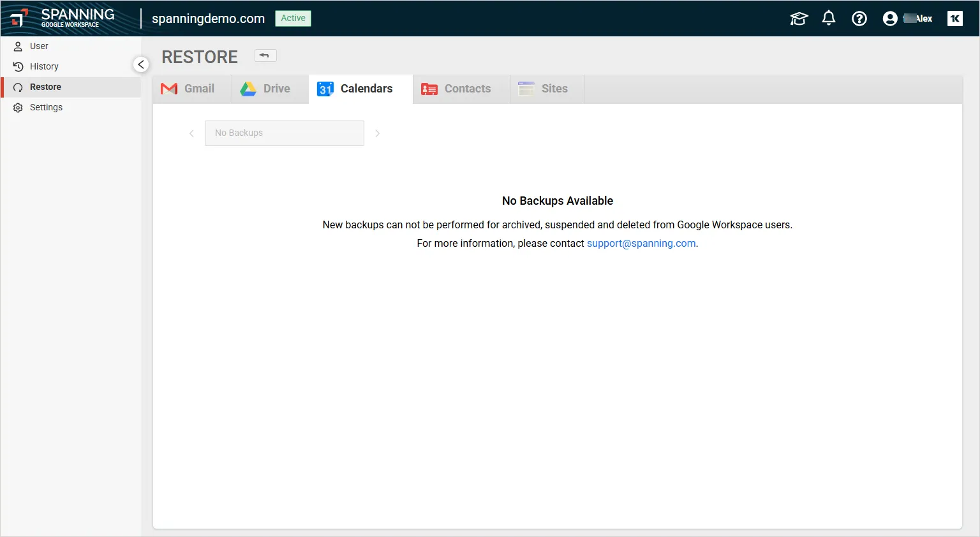Click the Spanning logo icon
980x537 pixels.
point(20,18)
